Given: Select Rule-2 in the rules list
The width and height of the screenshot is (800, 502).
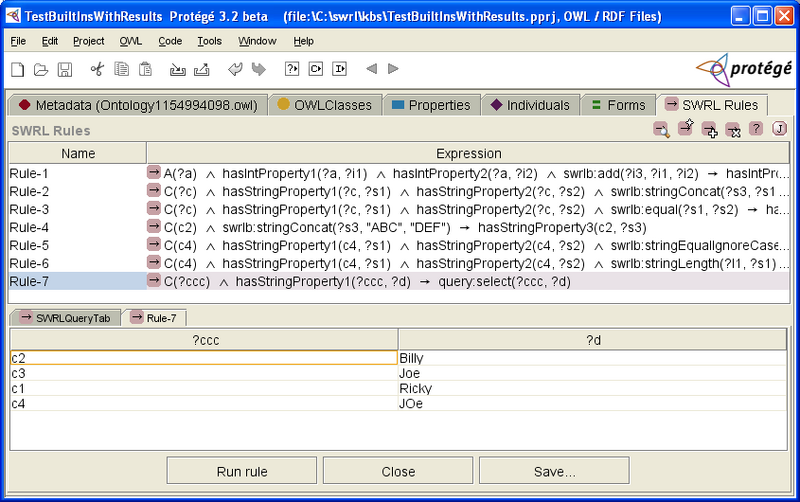Looking at the screenshot, I should 78,191.
